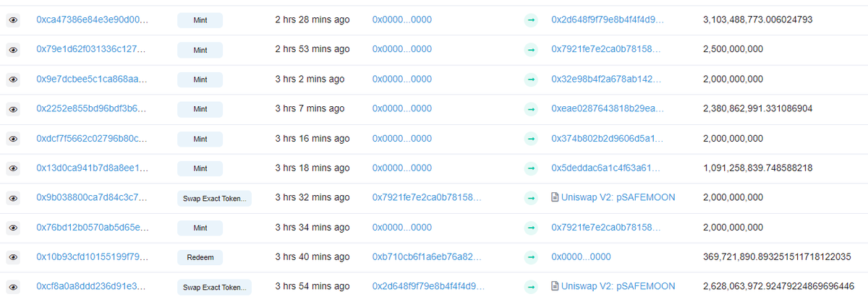Viewport: 868px width, 302px height.
Task: Open transaction hash 0xca47386e84e3e90d00
Action: (x=92, y=20)
